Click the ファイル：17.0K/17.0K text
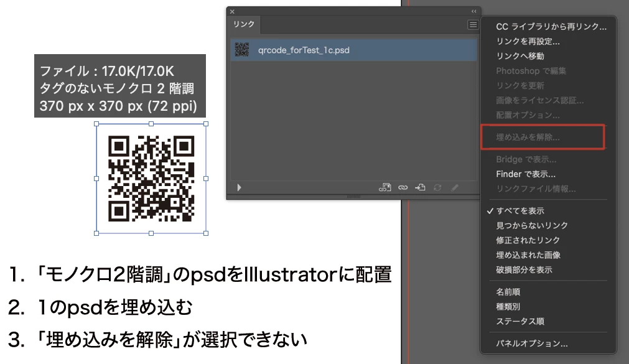The image size is (629, 364). [x=107, y=72]
